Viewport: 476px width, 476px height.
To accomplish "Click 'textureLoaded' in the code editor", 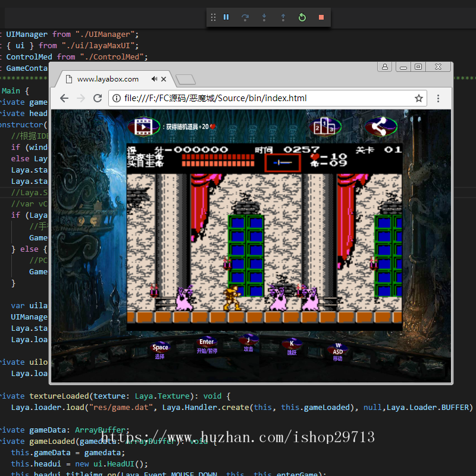I will tap(59, 396).
